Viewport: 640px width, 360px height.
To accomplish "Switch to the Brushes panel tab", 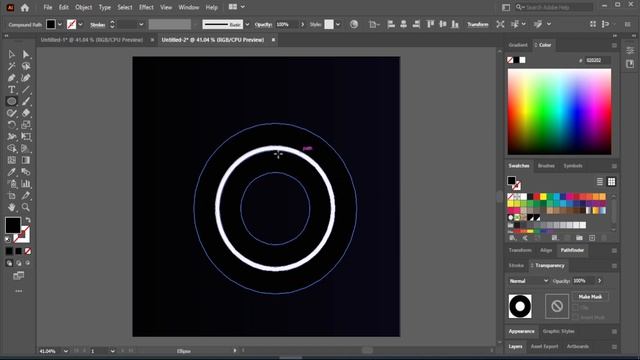I will (546, 166).
